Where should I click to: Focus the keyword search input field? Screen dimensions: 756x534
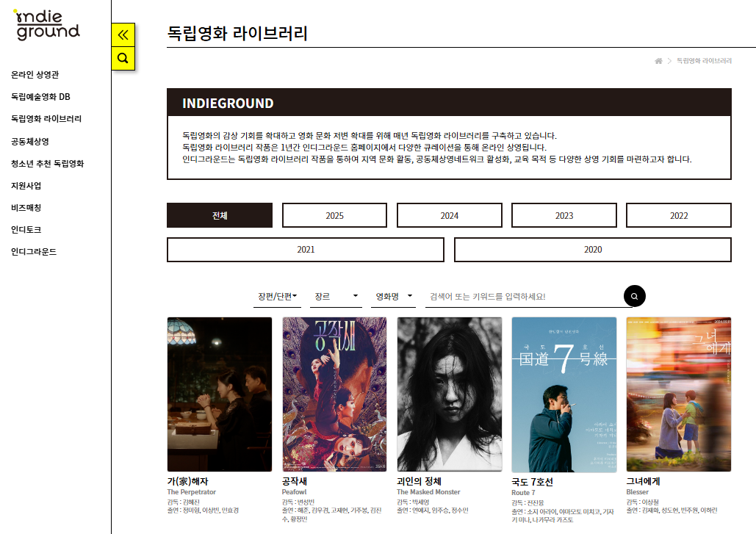tap(524, 297)
